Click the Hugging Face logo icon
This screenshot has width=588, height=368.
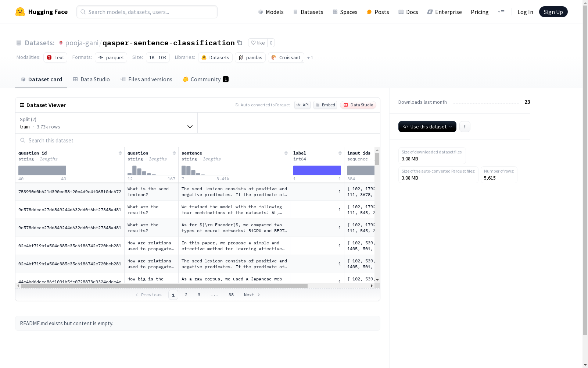click(20, 12)
